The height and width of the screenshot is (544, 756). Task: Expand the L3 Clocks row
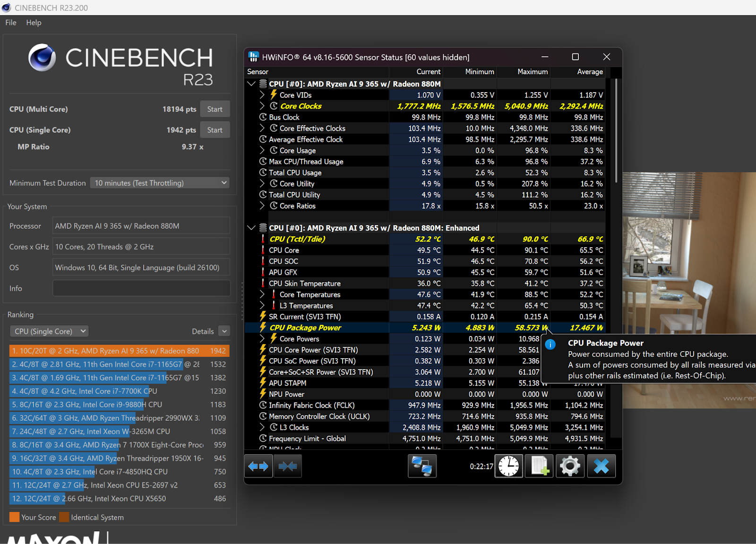point(262,427)
